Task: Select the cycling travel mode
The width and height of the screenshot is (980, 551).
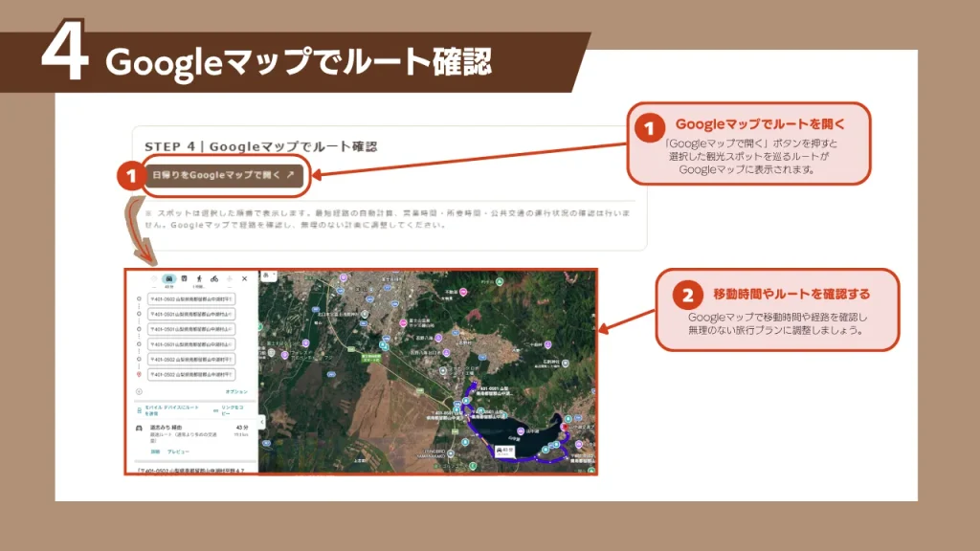Action: [214, 278]
